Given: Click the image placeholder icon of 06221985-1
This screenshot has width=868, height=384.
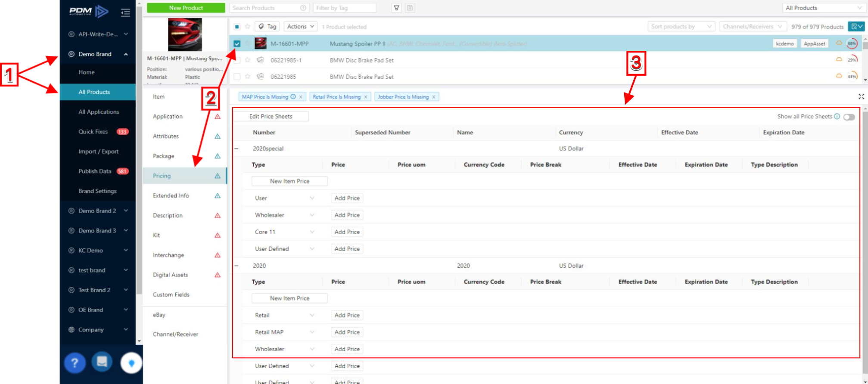Looking at the screenshot, I should (x=260, y=60).
